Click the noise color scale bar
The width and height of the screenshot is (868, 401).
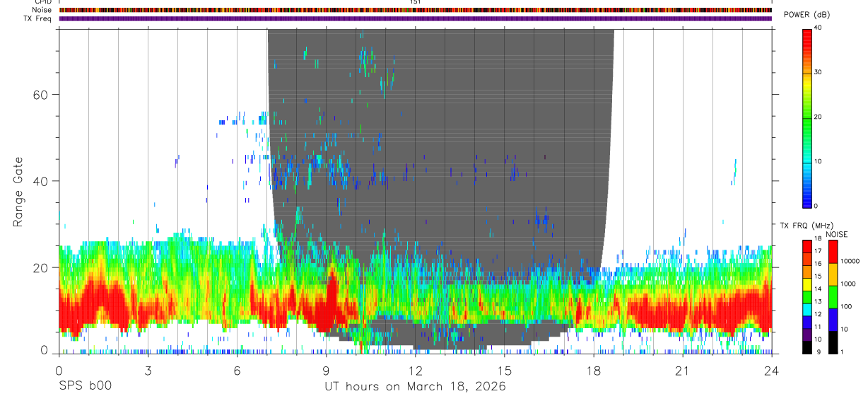tap(833, 296)
